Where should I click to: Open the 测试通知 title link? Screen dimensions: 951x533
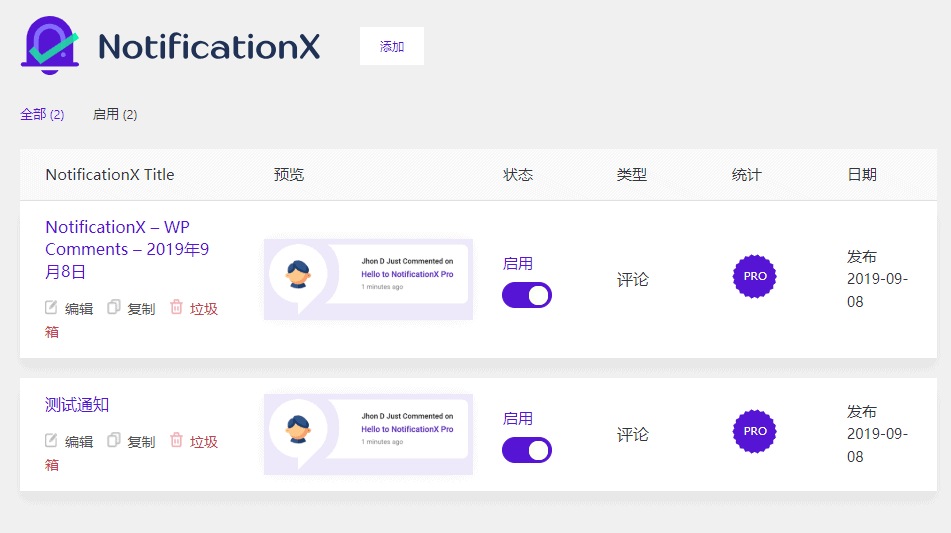[77, 405]
